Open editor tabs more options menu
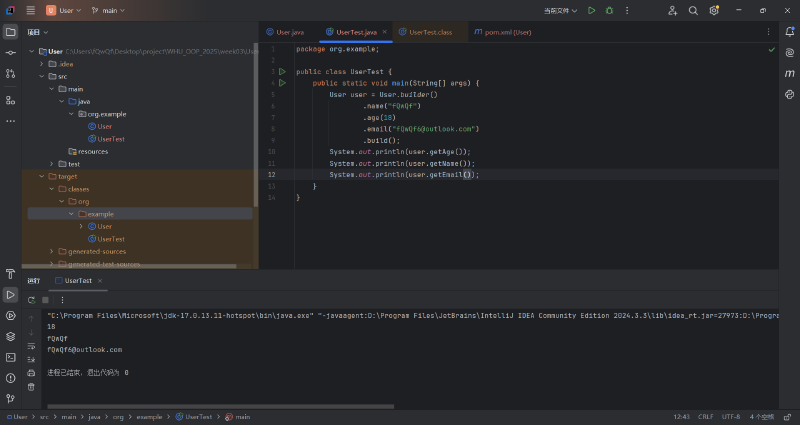The width and height of the screenshot is (800, 425). 768,32
